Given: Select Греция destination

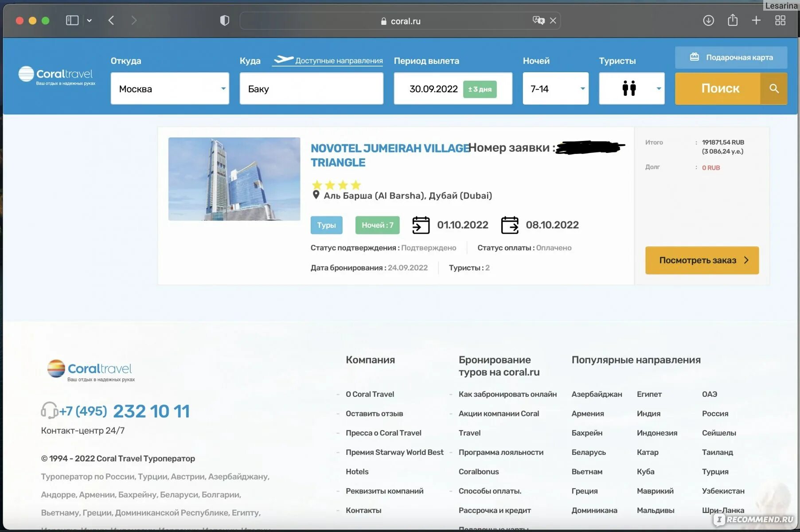Looking at the screenshot, I should pos(585,491).
